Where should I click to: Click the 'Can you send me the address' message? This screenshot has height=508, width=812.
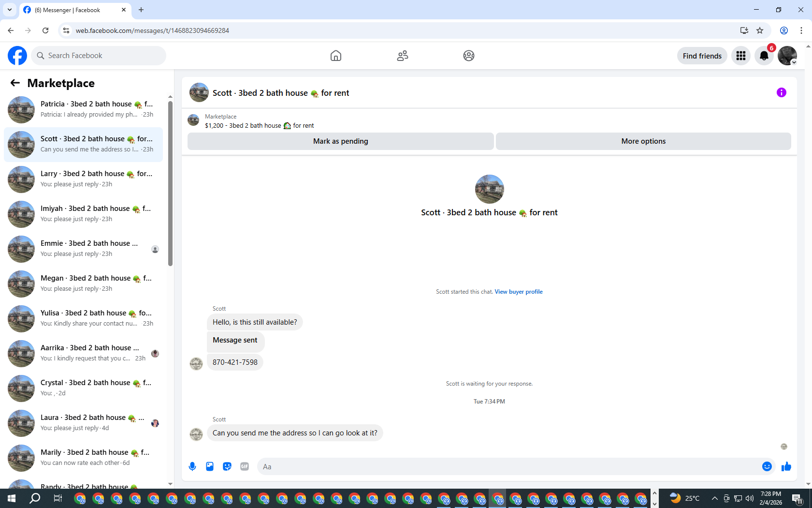coord(295,433)
